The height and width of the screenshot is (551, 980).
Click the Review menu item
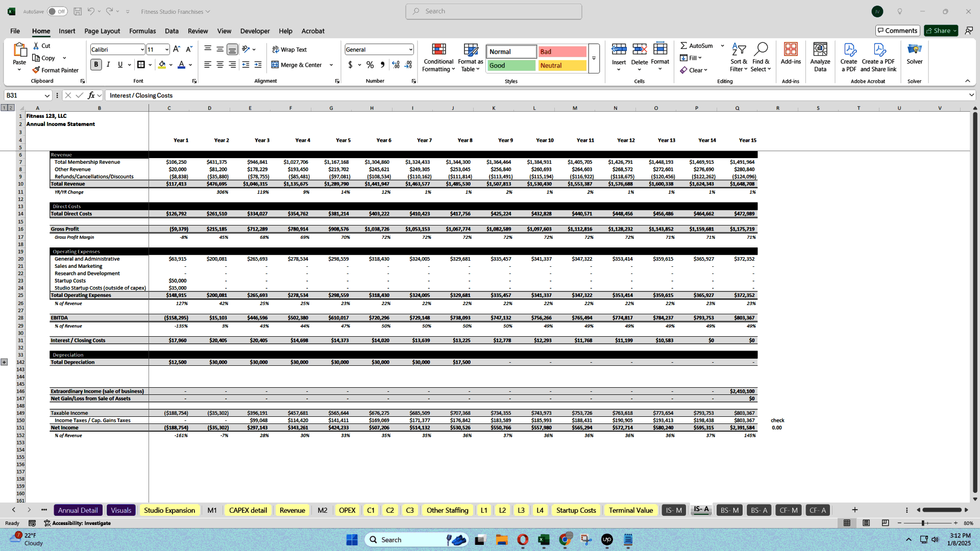197,31
